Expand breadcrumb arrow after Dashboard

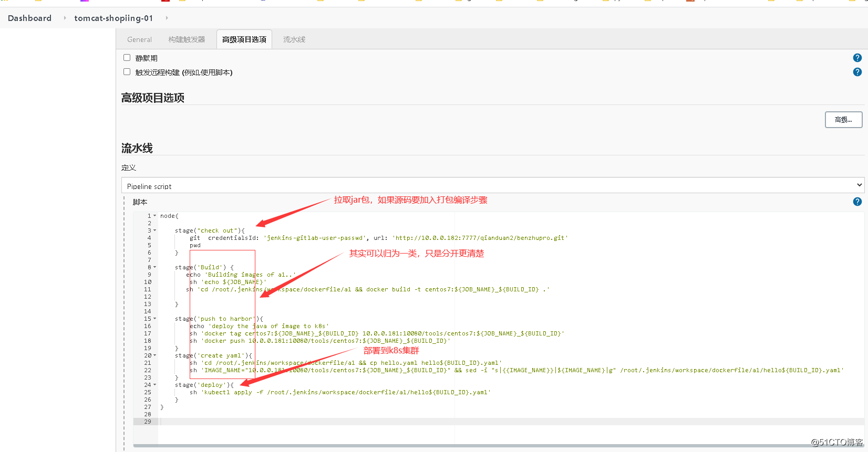65,18
